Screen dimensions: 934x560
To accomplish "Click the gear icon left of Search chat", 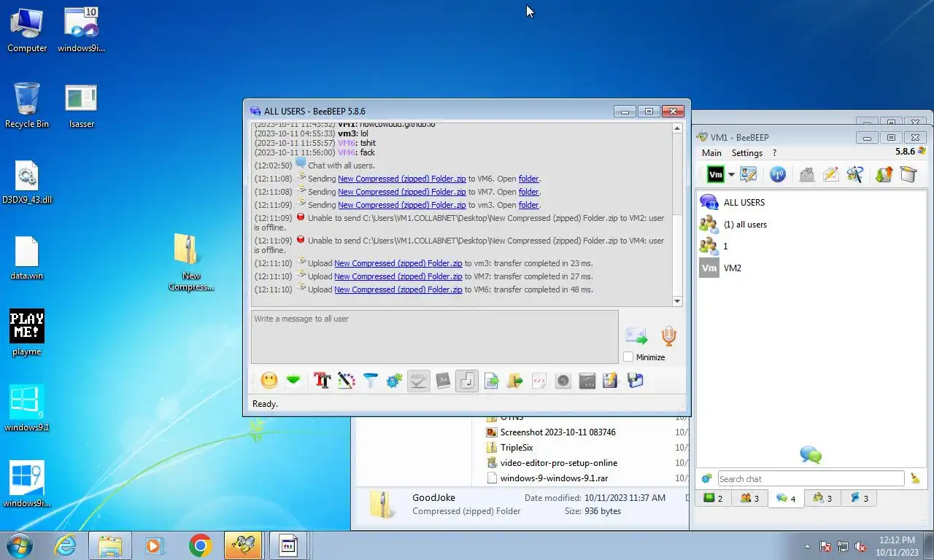I will click(x=706, y=478).
